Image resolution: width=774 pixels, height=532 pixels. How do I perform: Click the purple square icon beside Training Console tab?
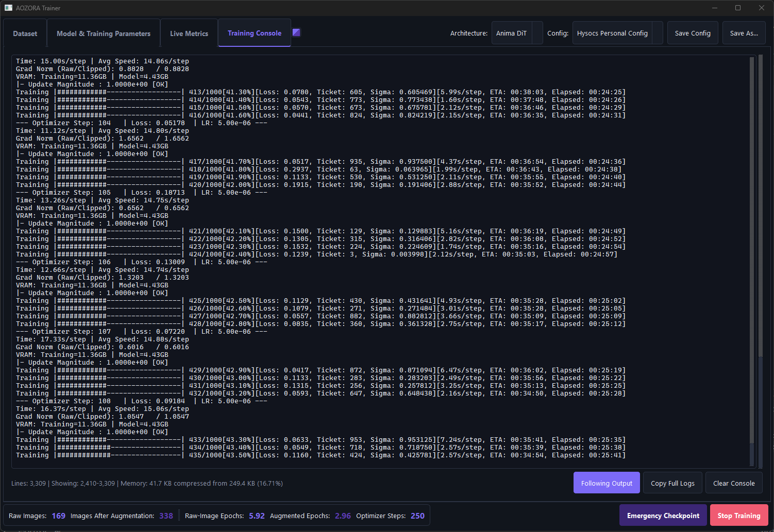296,32
